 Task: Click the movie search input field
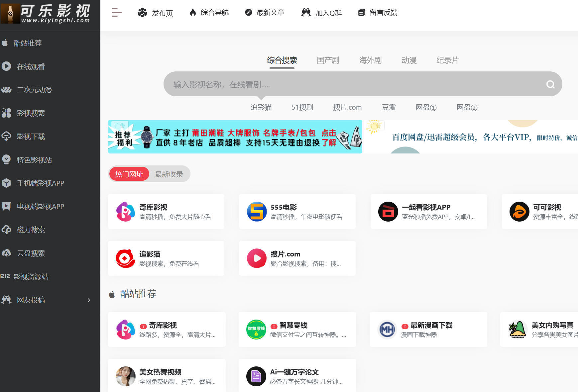[332, 84]
